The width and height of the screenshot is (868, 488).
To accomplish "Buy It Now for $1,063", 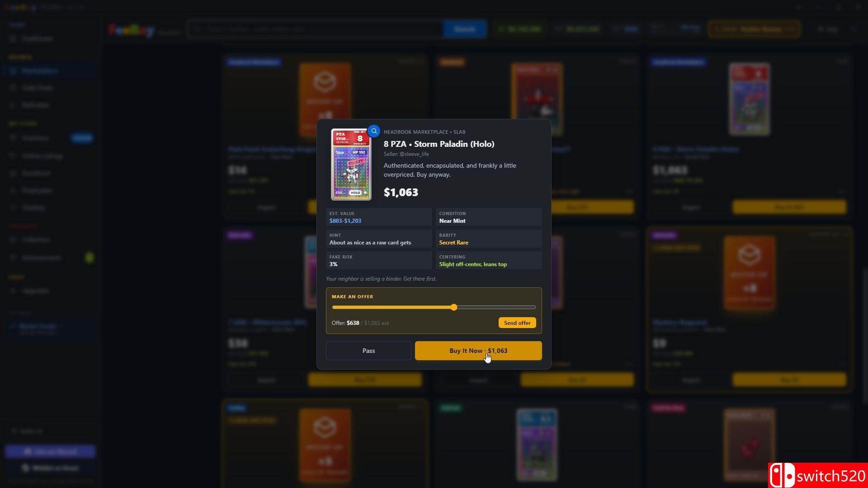I will pyautogui.click(x=478, y=351).
